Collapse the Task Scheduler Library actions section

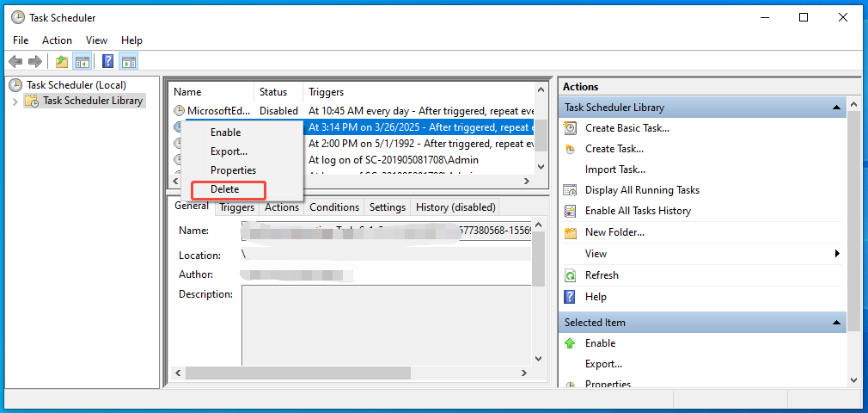pos(837,108)
